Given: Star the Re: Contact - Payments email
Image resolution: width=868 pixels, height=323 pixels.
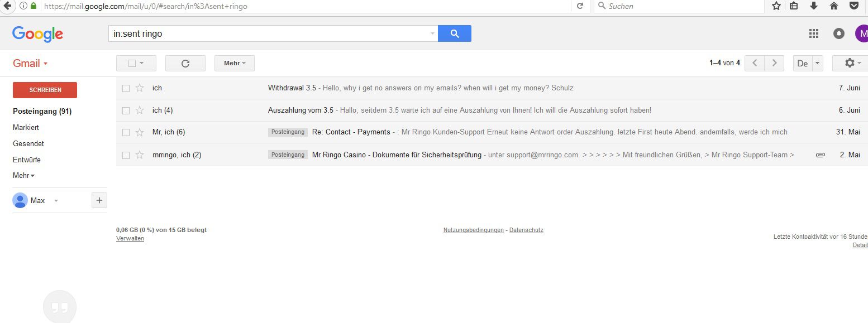Looking at the screenshot, I should pos(140,132).
